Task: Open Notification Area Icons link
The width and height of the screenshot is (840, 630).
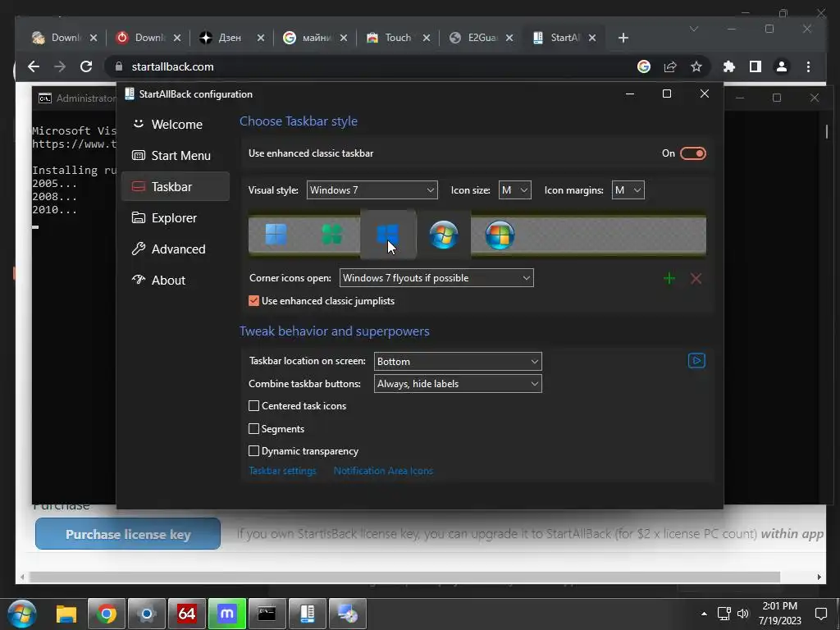Action: click(383, 471)
